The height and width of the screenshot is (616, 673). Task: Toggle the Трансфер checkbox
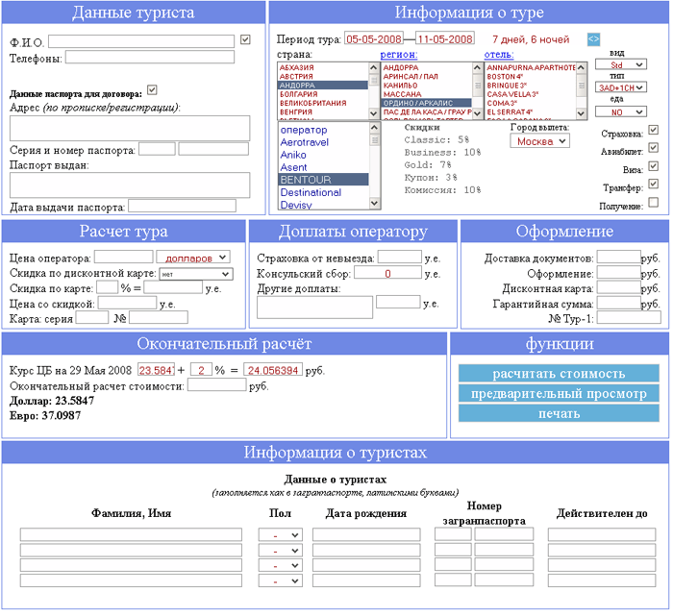point(654,185)
